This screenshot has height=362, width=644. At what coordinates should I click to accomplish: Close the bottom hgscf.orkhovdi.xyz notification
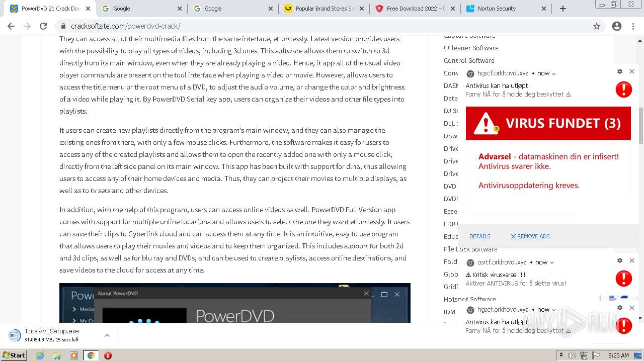[632, 308]
